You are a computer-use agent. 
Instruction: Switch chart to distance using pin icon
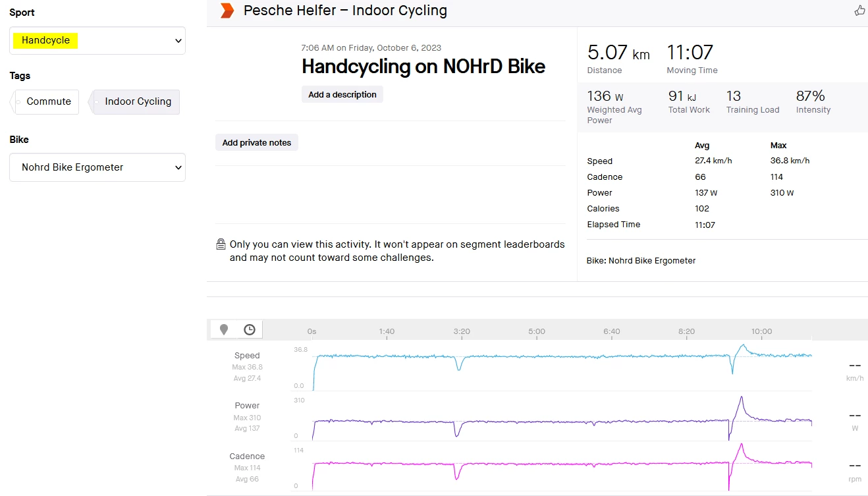click(x=224, y=330)
